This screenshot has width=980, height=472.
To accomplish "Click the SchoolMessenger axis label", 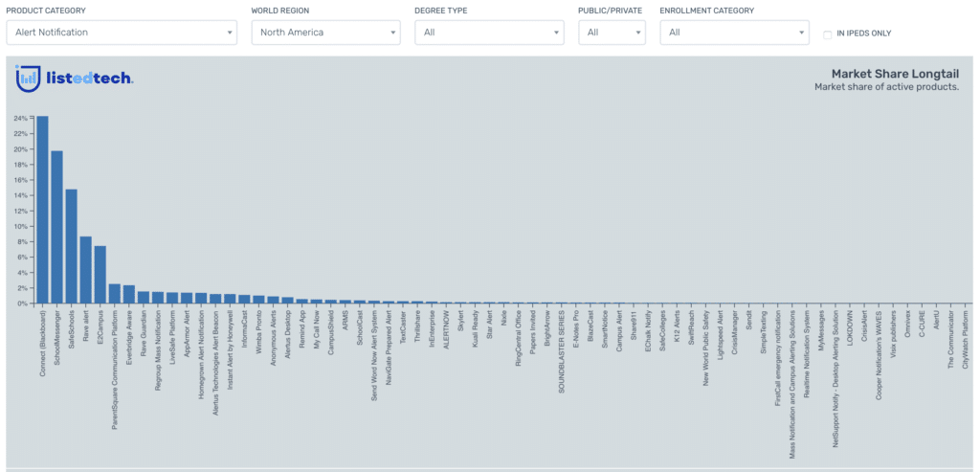I will 56,336.
